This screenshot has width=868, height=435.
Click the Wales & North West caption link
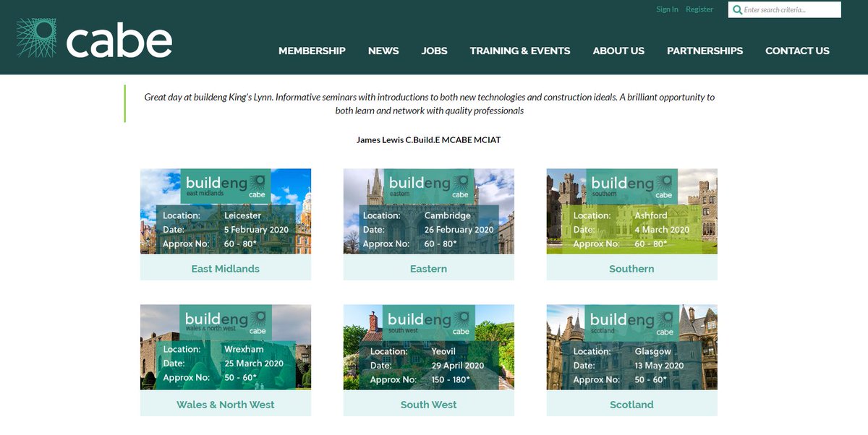tap(226, 405)
